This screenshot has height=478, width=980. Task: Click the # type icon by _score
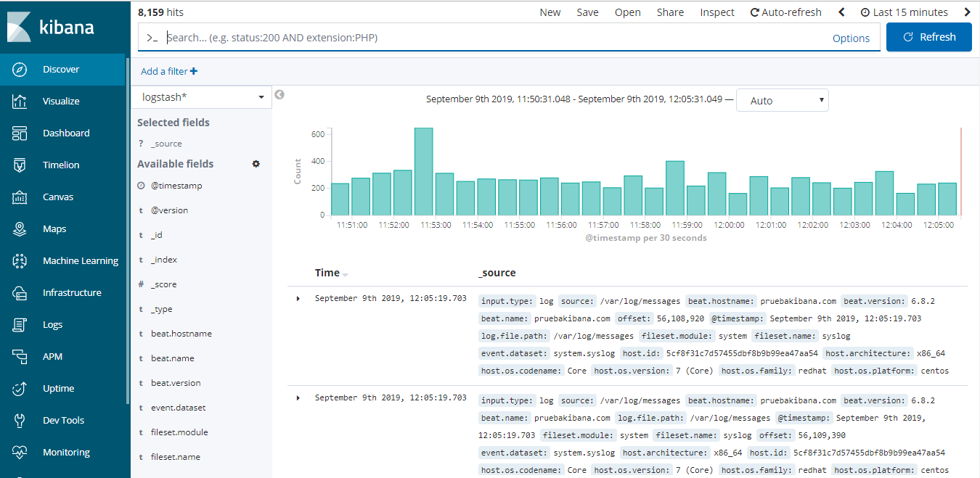pos(141,284)
